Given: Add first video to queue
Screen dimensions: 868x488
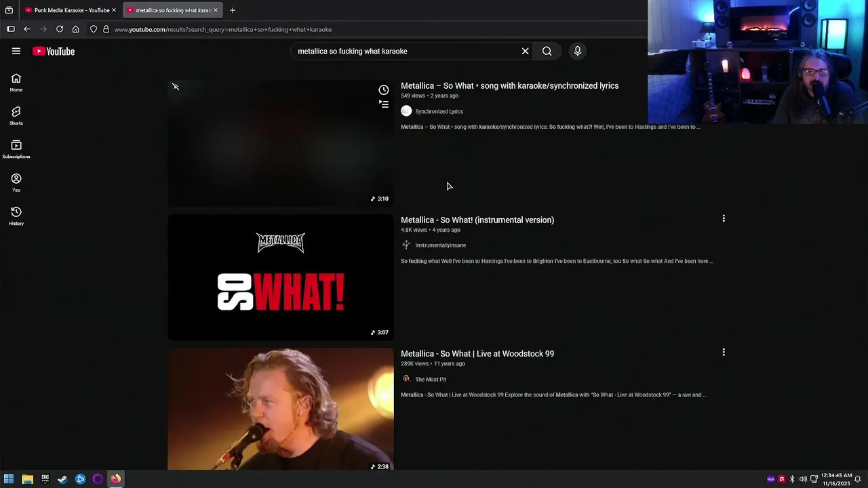Looking at the screenshot, I should pos(384,104).
